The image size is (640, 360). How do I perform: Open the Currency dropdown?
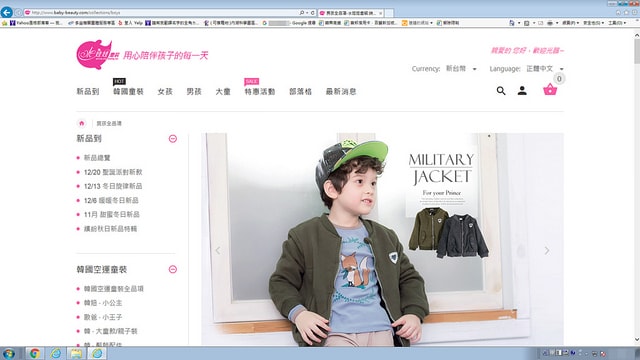coord(461,69)
